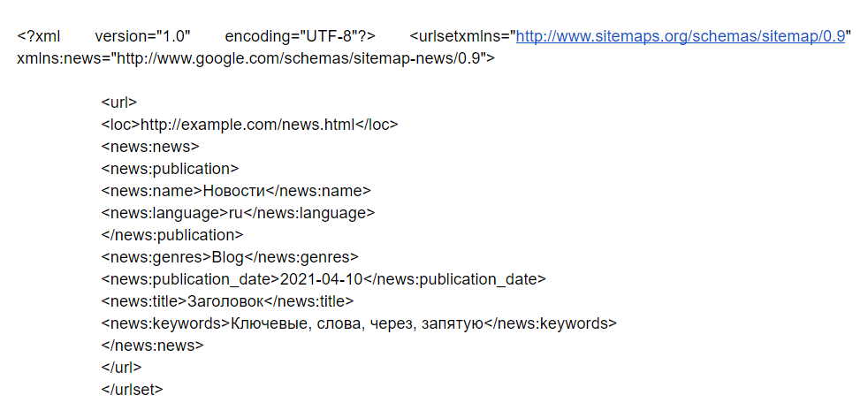Click the closing url tag
868x418 pixels.
[121, 369]
